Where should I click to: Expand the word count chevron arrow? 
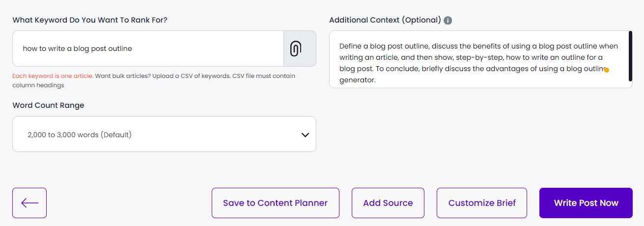pos(305,135)
